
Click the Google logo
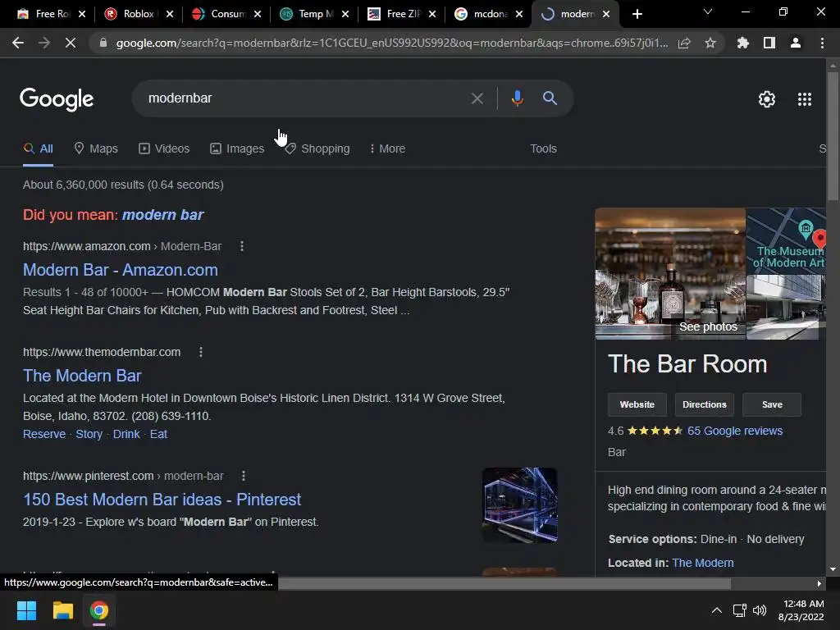(57, 99)
